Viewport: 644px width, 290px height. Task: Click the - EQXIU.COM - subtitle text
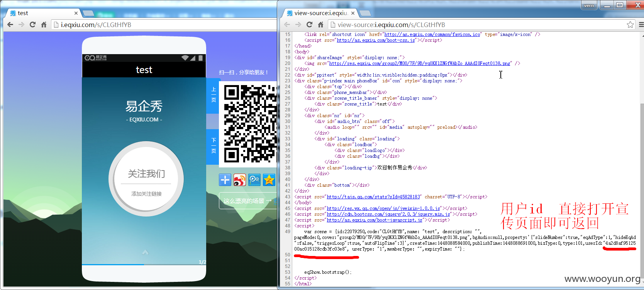pyautogui.click(x=144, y=119)
